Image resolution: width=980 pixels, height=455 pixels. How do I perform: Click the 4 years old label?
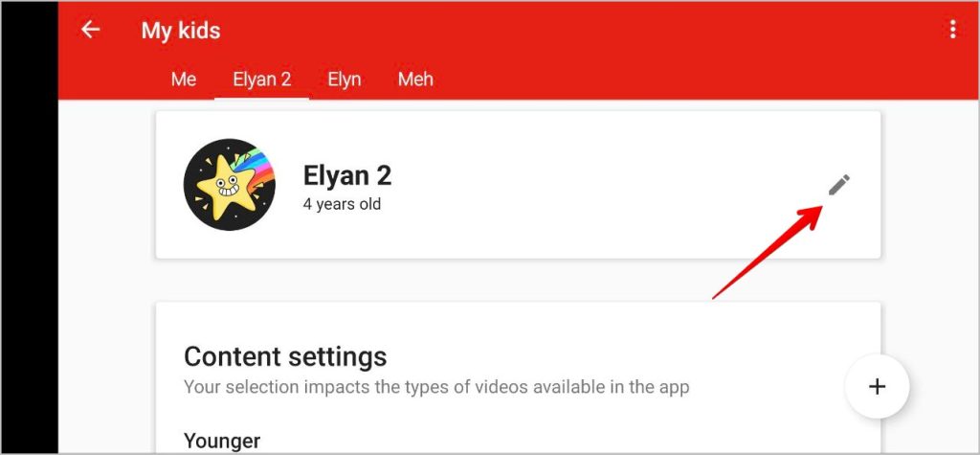342,204
